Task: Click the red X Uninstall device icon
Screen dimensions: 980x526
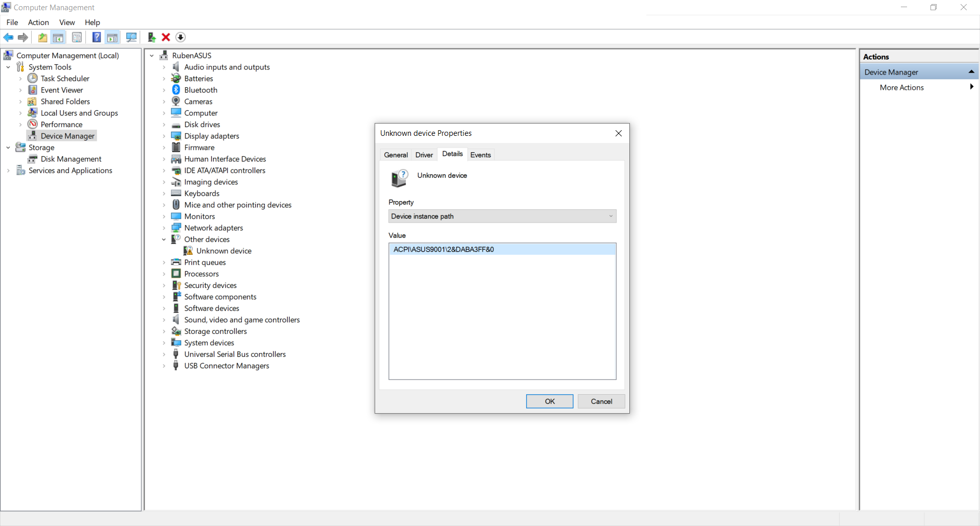Action: pyautogui.click(x=166, y=37)
